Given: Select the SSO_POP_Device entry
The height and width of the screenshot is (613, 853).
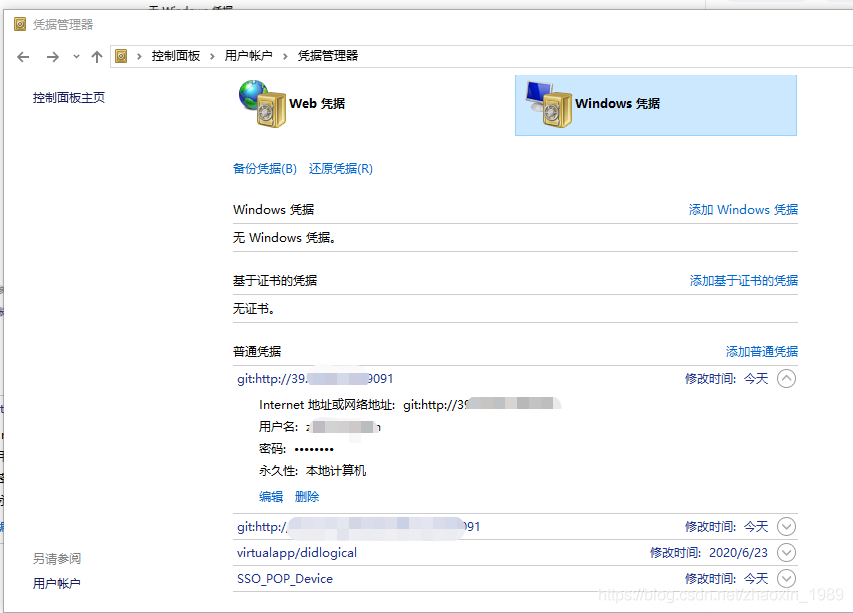Looking at the screenshot, I should click(285, 579).
